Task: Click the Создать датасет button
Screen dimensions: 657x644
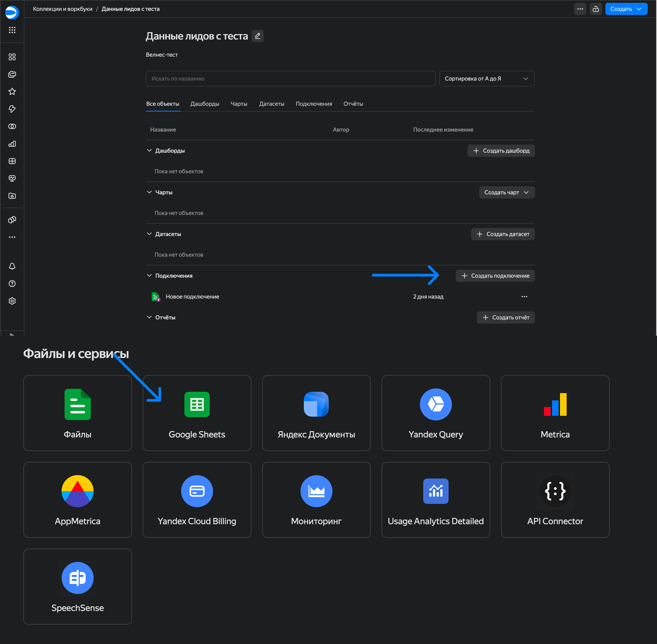Action: pos(503,234)
